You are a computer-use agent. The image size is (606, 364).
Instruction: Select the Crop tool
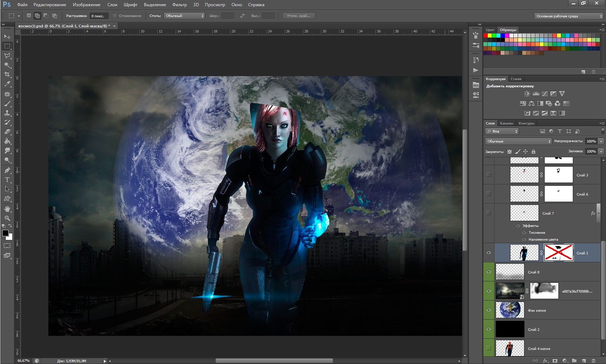coord(7,74)
